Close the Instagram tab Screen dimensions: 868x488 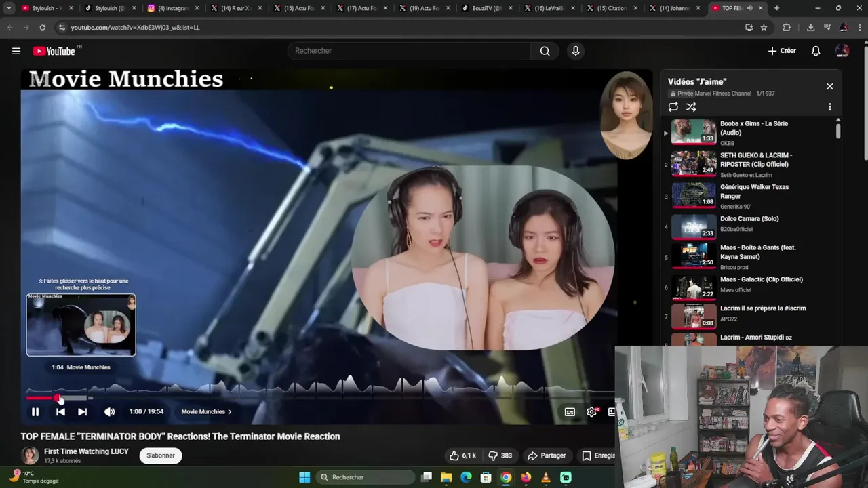coord(197,8)
